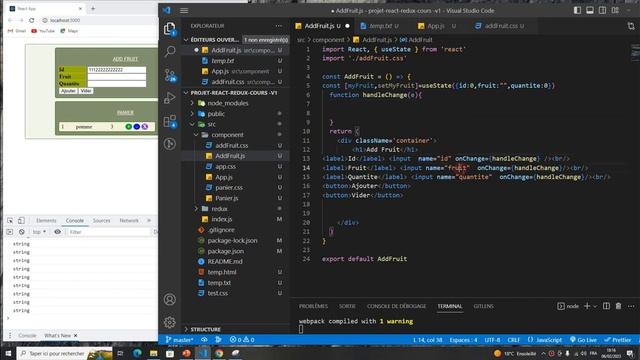
Task: Click blue circle button on pomme row
Action: pyautogui.click(x=136, y=127)
